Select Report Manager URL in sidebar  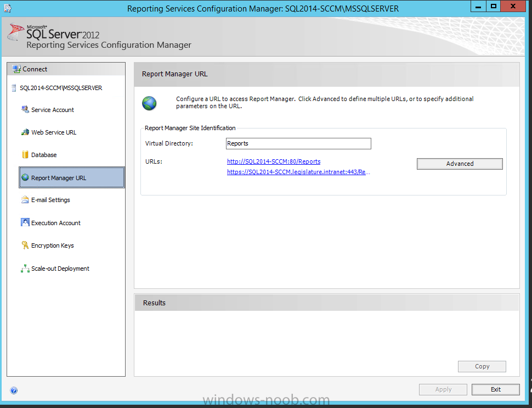tap(72, 177)
